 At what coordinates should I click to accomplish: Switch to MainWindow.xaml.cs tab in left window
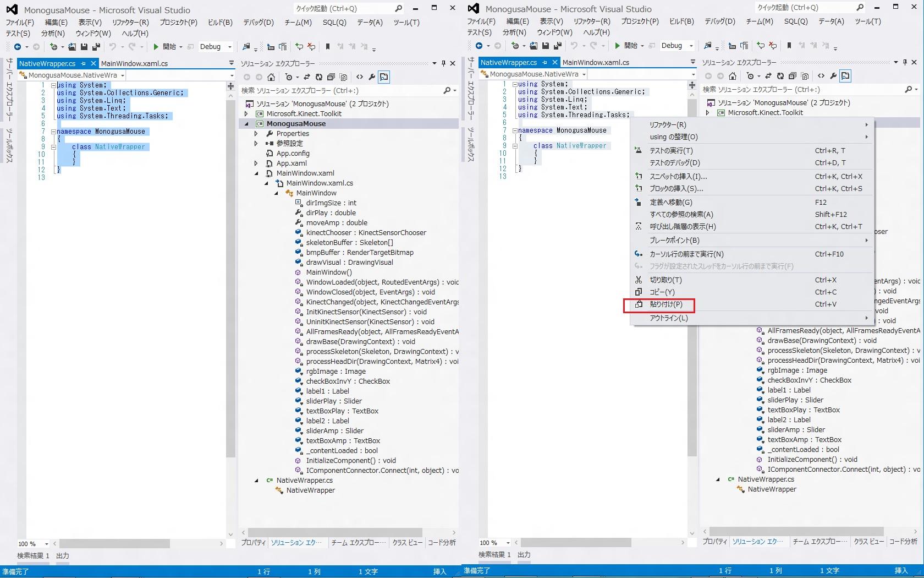coord(134,63)
